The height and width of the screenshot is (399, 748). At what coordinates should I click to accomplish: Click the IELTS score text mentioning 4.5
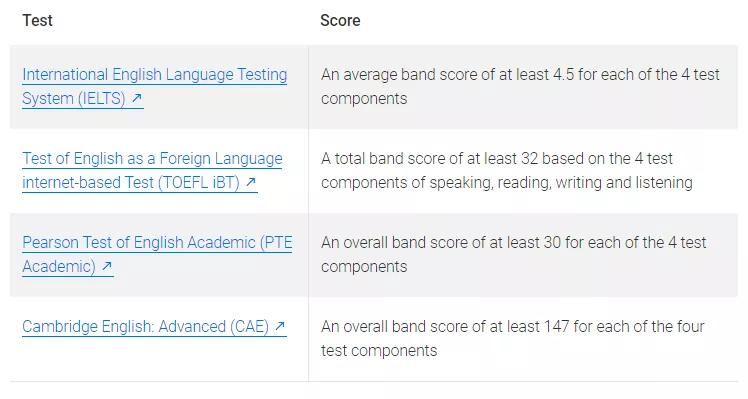click(520, 86)
